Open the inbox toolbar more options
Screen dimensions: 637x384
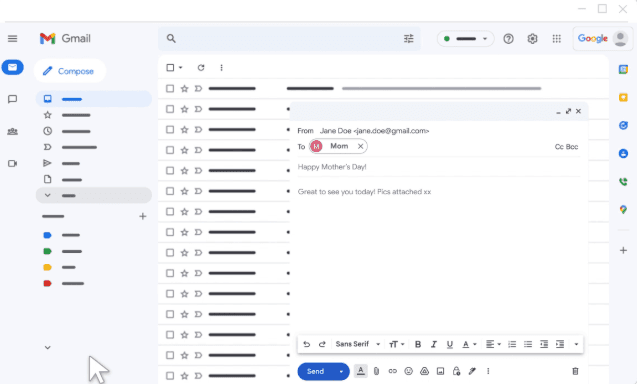(221, 67)
